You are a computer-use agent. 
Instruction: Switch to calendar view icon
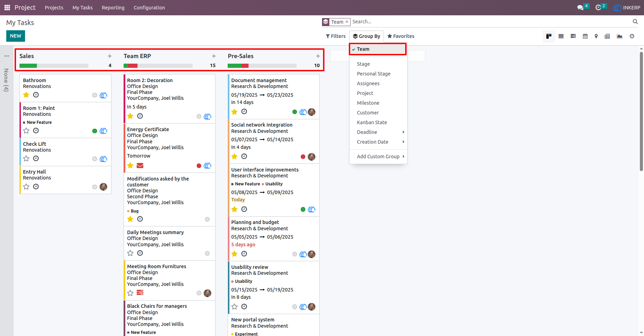tap(585, 36)
